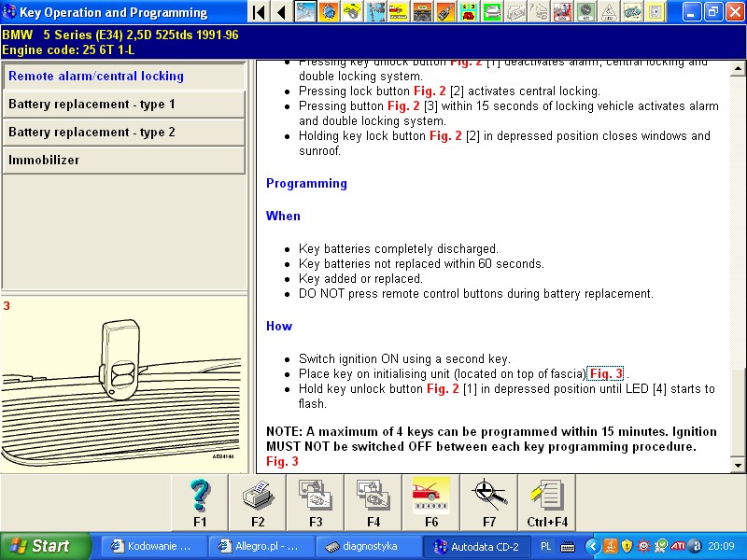The image size is (747, 560).
Task: Click the ATI tray icon
Action: pos(678,546)
